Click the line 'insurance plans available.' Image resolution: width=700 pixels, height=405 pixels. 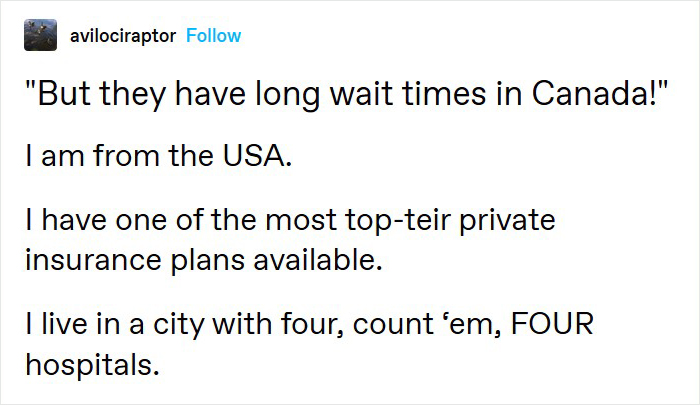pyautogui.click(x=204, y=260)
